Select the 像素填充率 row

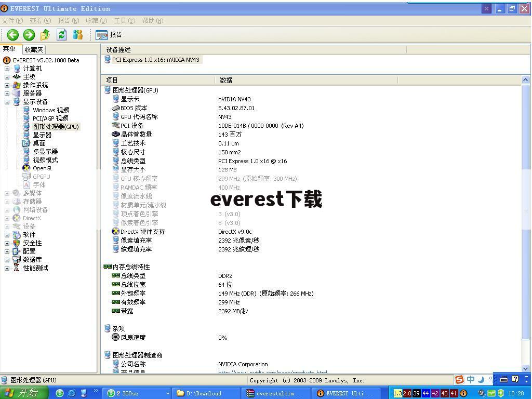(136, 240)
